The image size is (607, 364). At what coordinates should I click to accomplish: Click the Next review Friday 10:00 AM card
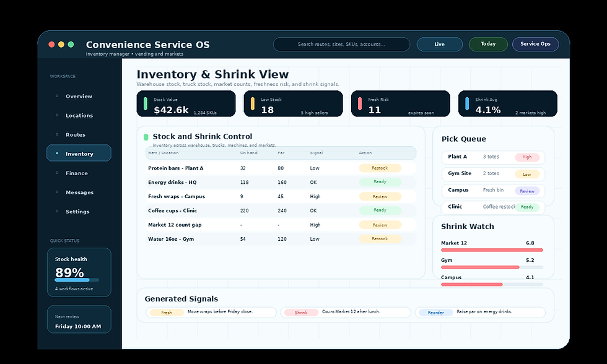[x=79, y=319]
